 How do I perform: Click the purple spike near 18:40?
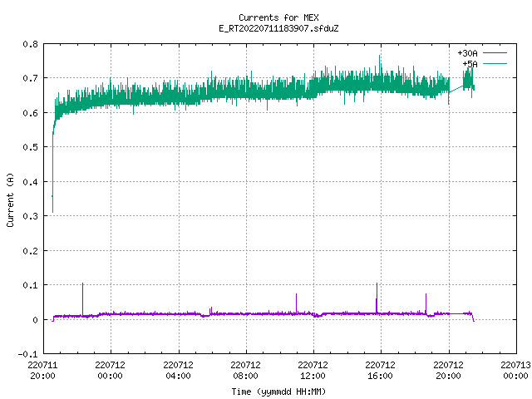pyautogui.click(x=426, y=303)
